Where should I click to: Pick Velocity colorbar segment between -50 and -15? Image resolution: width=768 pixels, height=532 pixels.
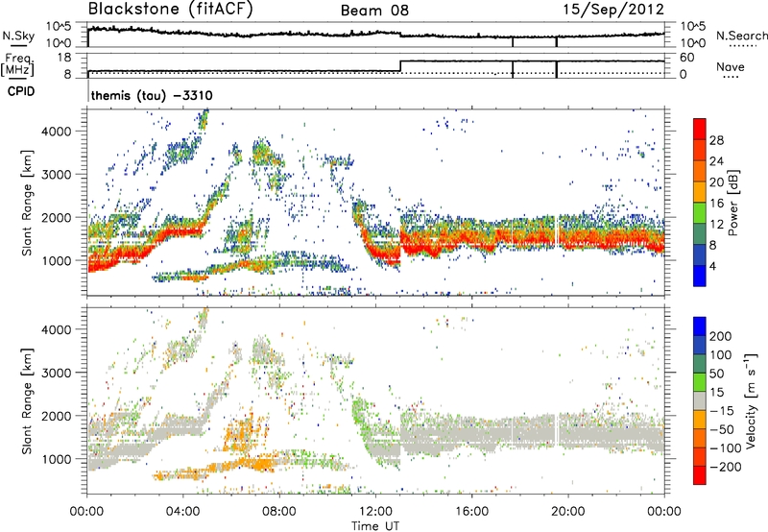point(700,420)
